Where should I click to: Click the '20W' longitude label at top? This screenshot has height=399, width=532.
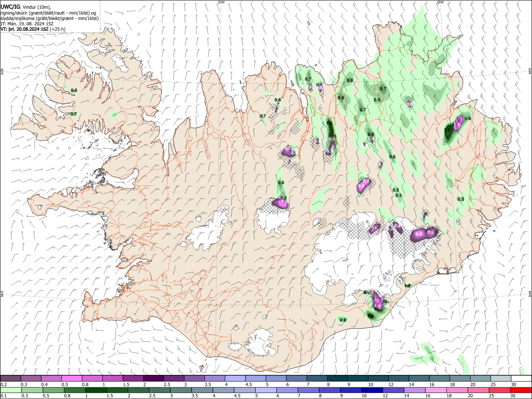pos(222,2)
